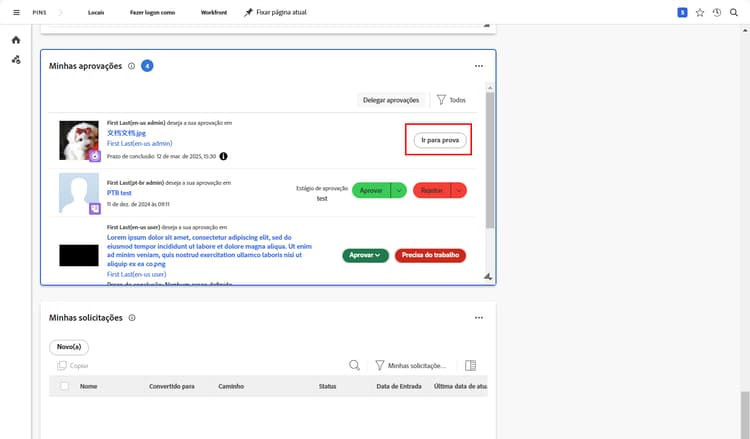This screenshot has height=439, width=750.
Task: Open the Workfront pin
Action: pyautogui.click(x=214, y=12)
